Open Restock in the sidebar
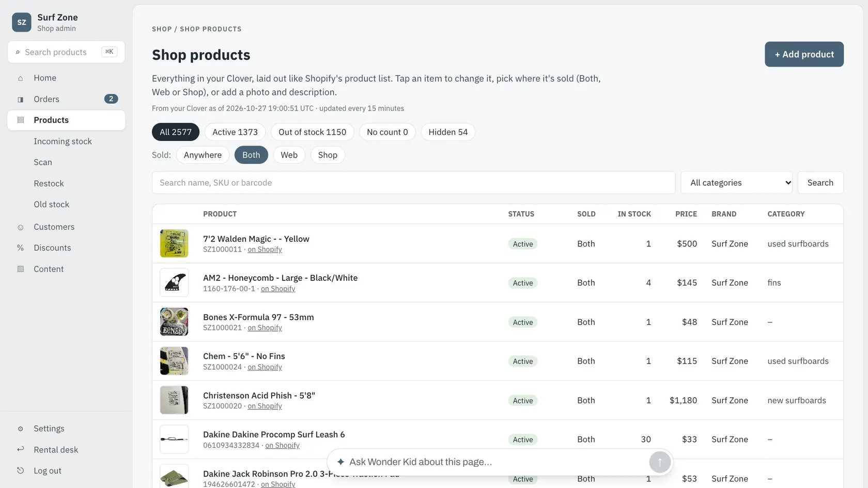 [49, 183]
